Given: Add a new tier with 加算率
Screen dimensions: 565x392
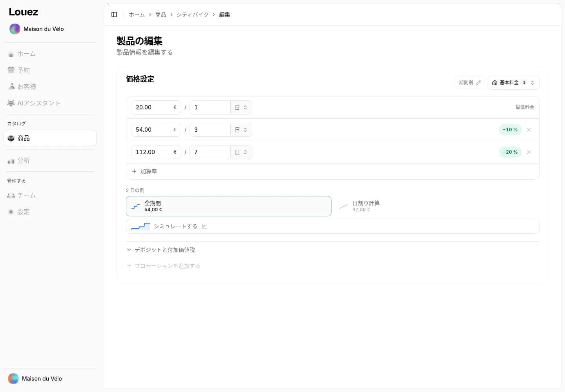Looking at the screenshot, I should (x=144, y=172).
